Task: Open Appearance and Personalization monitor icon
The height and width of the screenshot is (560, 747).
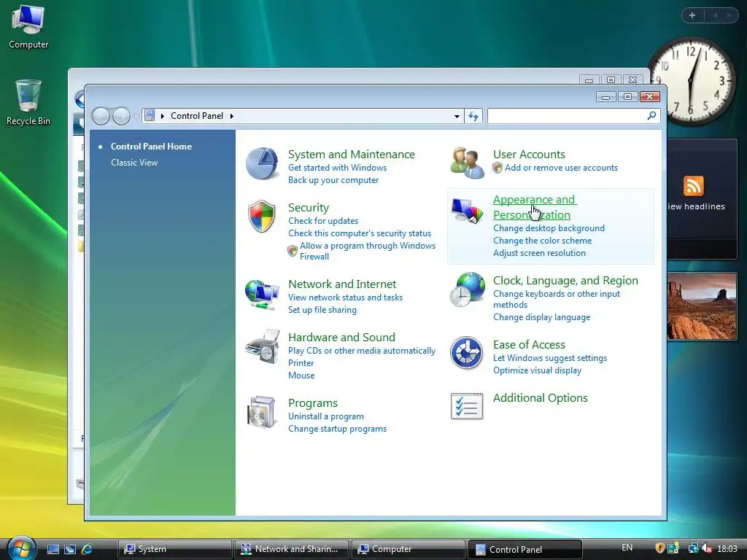Action: click(x=467, y=211)
